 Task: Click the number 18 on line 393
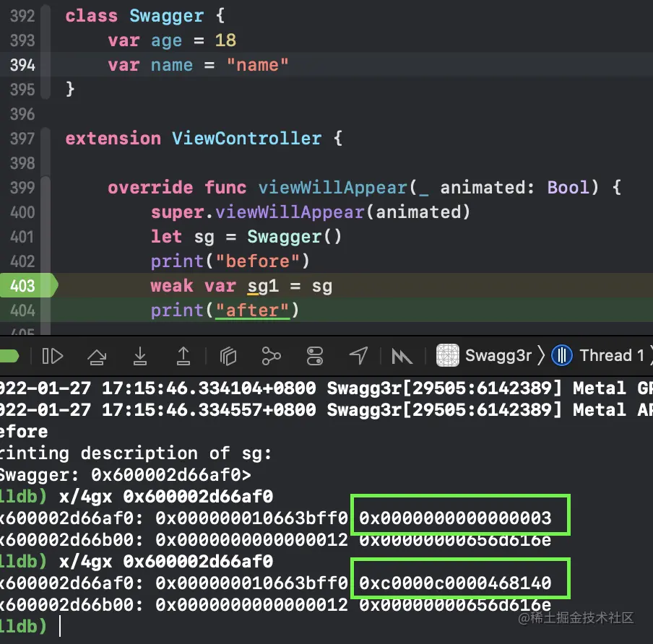point(225,40)
